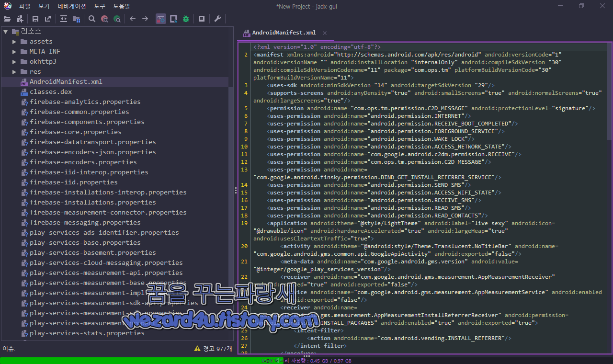Select firebase-common.properties file
This screenshot has height=364, width=613.
[x=79, y=112]
